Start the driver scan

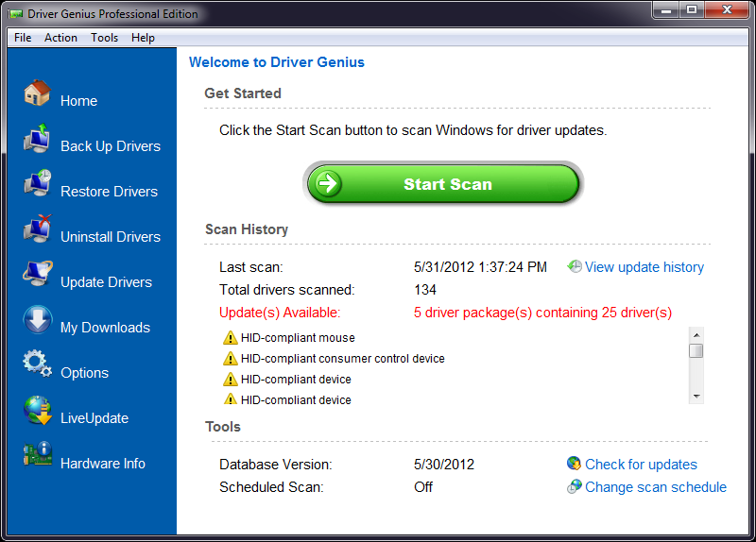point(443,183)
